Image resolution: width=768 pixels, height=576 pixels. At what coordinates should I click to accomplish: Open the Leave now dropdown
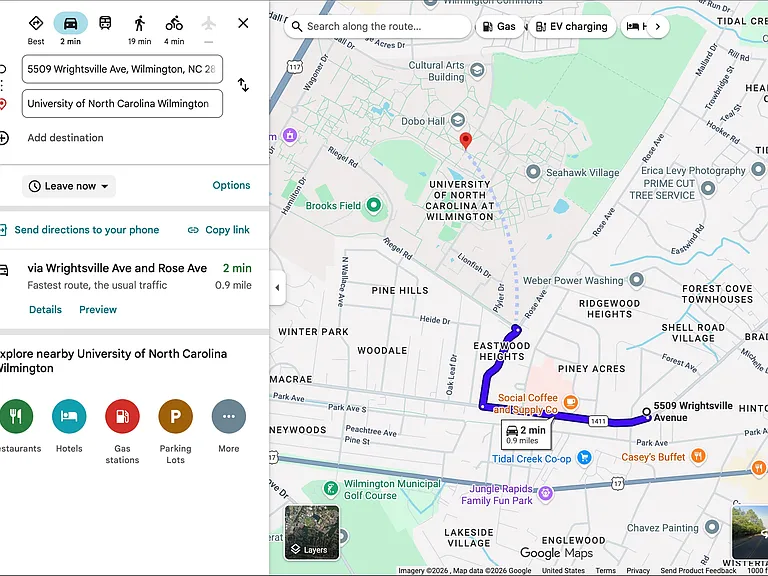(69, 186)
